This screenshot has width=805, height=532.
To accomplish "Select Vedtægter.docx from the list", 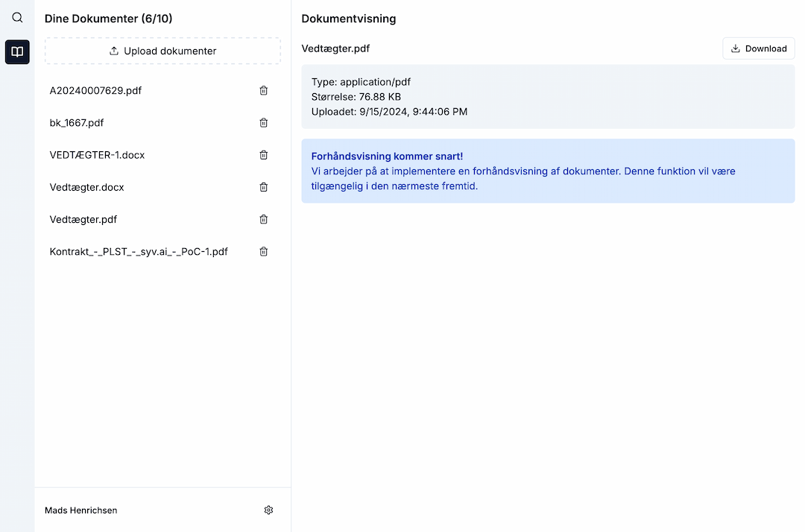I will pos(86,187).
